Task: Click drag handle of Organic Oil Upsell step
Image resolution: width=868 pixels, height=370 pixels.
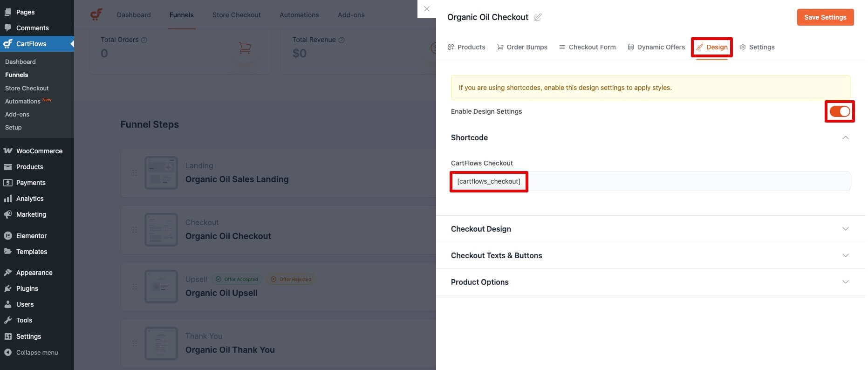Action: pos(134,287)
